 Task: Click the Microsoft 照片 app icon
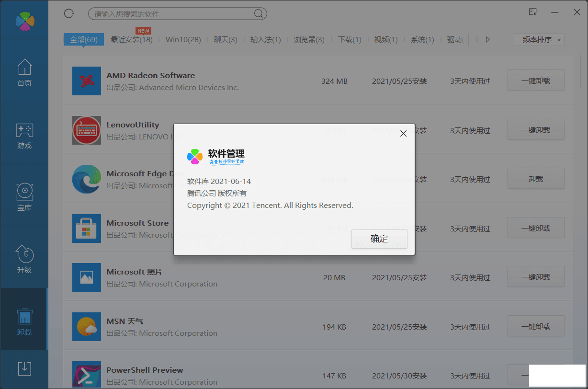pyautogui.click(x=87, y=277)
